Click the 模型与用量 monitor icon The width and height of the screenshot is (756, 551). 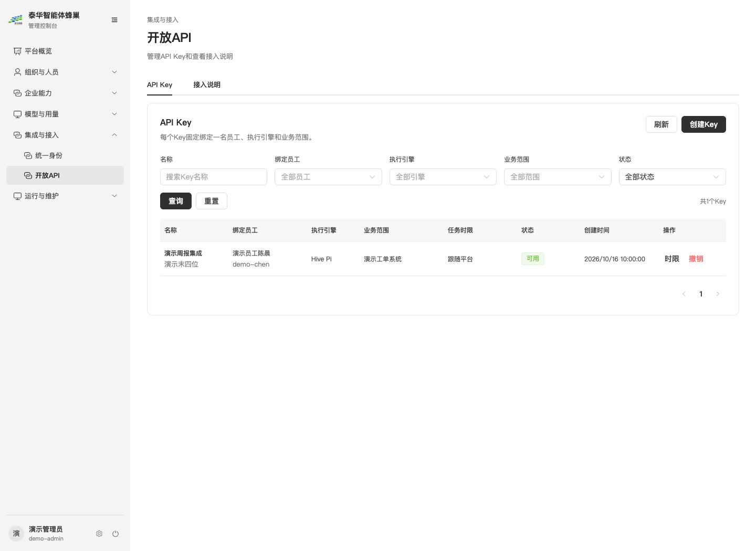point(17,114)
